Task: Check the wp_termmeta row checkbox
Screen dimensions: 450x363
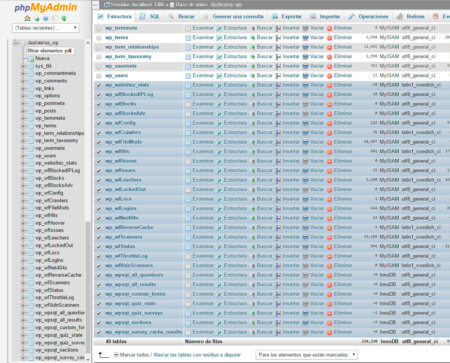Action: point(99,28)
